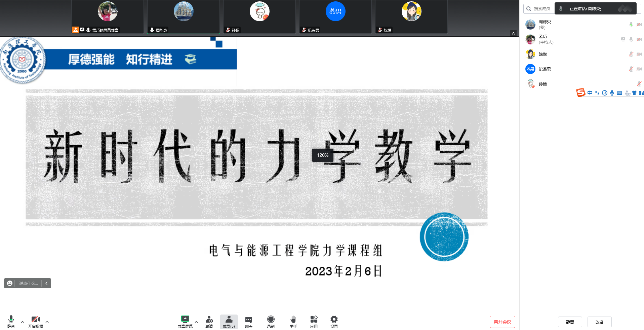The image size is (644, 330).
Task: Expand audio options arrow next to 静音
Action: click(23, 322)
